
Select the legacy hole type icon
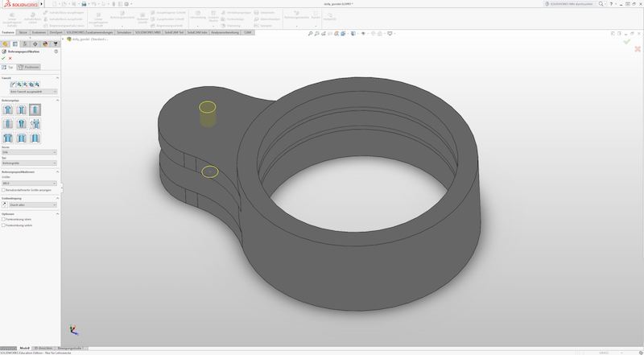35,124
